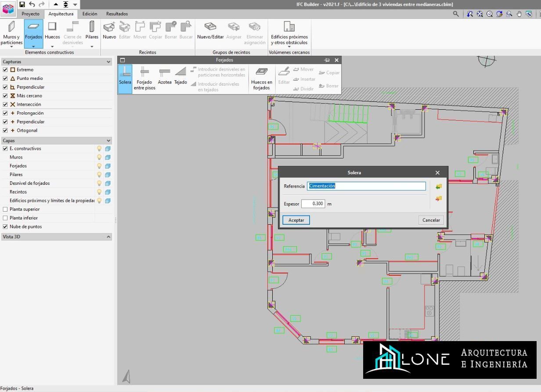Open the quick access customization arrow
This screenshot has height=392, width=541.
pyautogui.click(x=75, y=4)
